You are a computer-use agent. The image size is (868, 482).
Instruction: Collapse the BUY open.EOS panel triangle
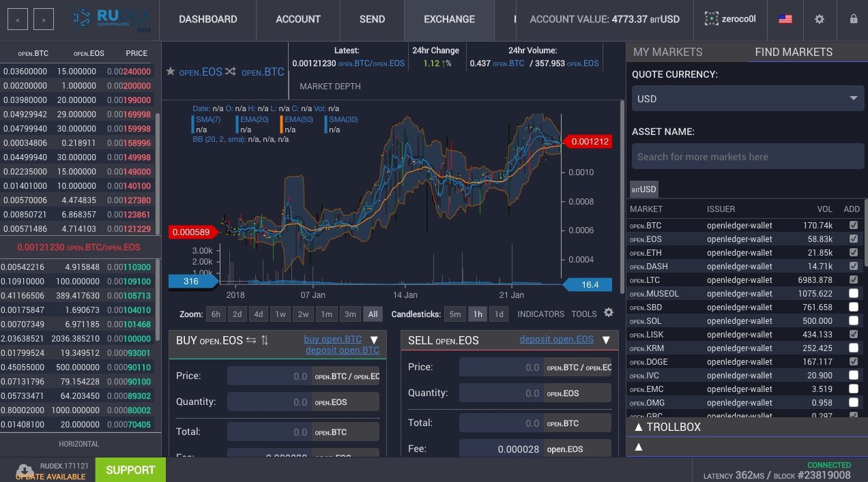click(374, 340)
